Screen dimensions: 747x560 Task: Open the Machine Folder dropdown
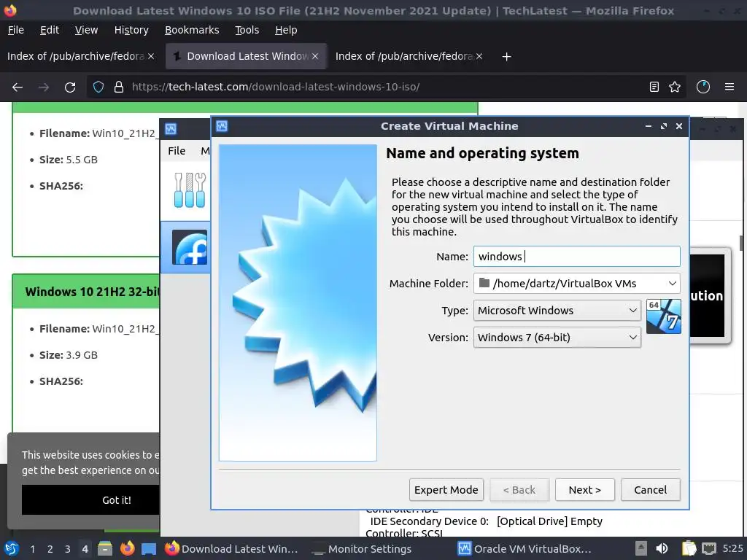pyautogui.click(x=576, y=284)
